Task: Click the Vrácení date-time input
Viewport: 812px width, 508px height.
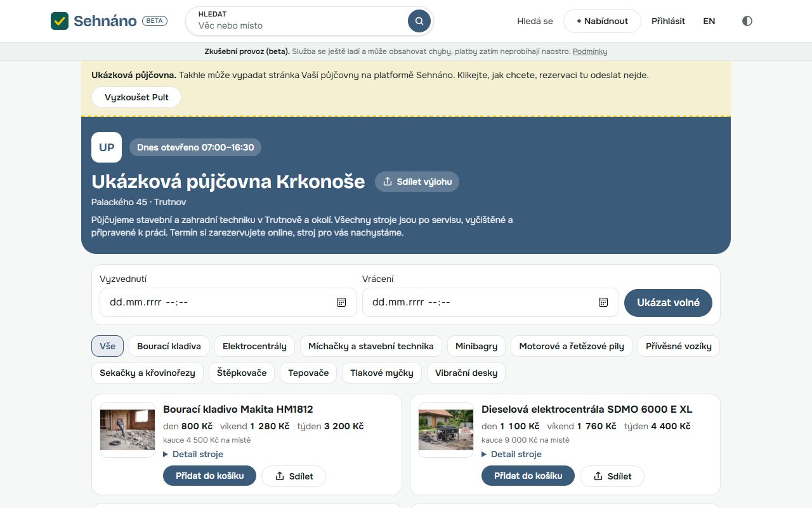Action: point(490,302)
